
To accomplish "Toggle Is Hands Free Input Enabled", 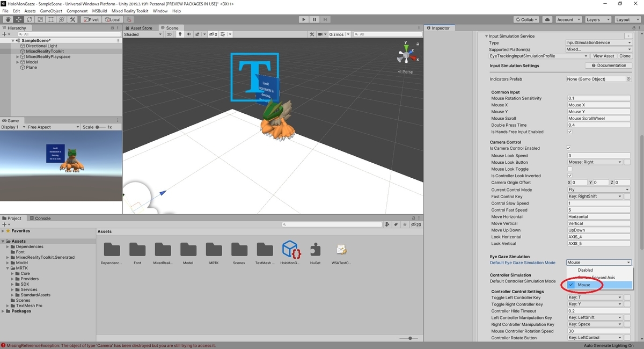I will click(x=569, y=132).
